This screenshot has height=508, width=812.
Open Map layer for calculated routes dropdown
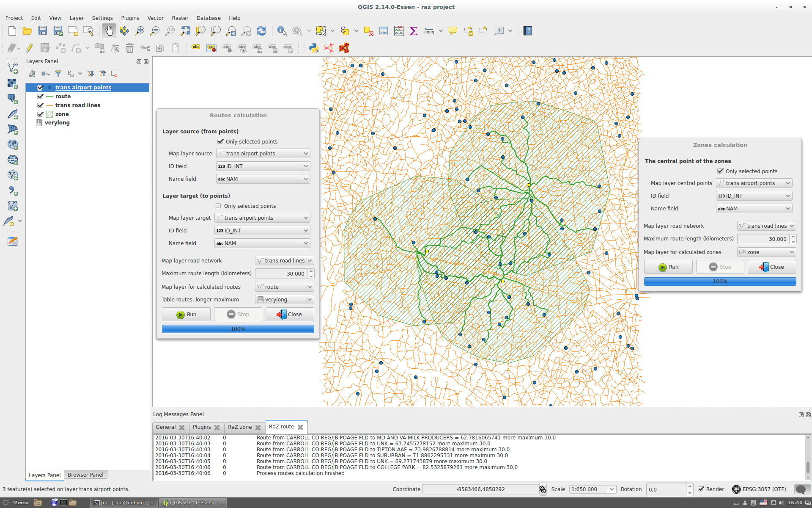(x=284, y=287)
